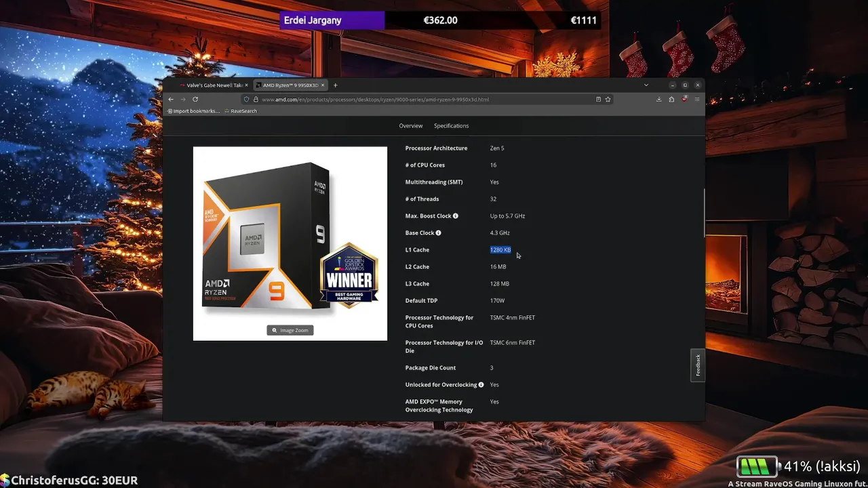Viewport: 868px width, 488px height.
Task: Click the €1111 goal amount in overlay
Action: coord(583,20)
